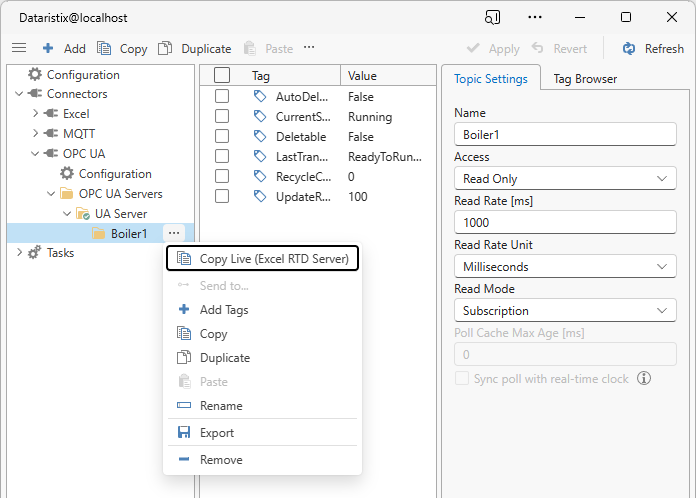
Task: Choose Remove from the context menu
Action: coord(220,460)
